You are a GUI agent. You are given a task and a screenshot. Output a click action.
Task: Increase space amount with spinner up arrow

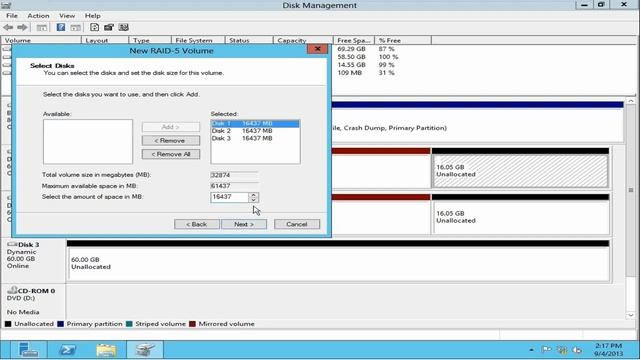(x=253, y=195)
